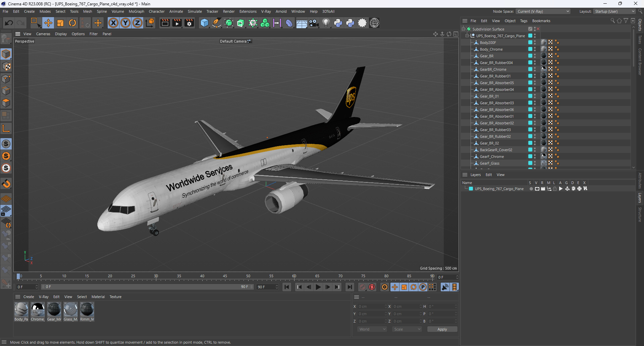This screenshot has height=346, width=644.
Task: Open the Node Space dropdown
Action: click(x=543, y=11)
